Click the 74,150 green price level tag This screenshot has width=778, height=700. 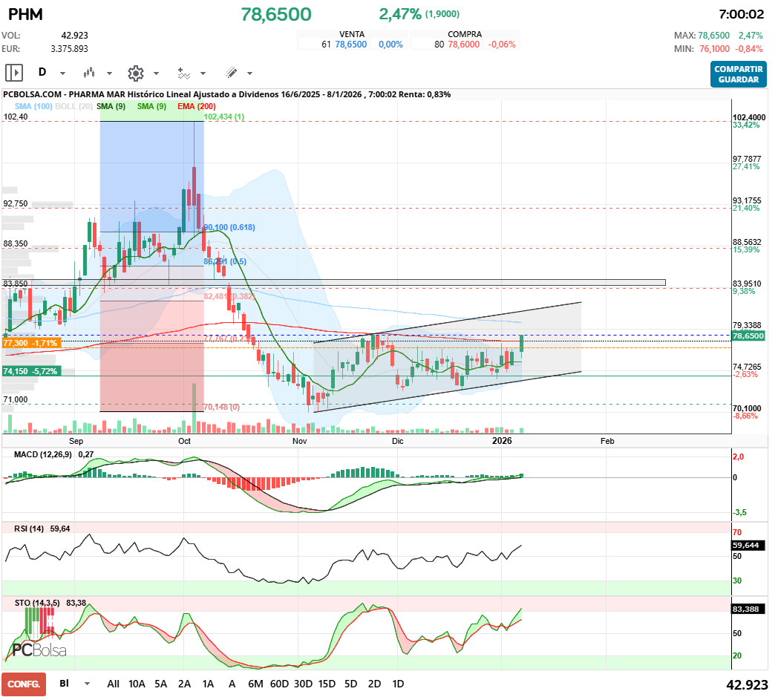[x=30, y=371]
